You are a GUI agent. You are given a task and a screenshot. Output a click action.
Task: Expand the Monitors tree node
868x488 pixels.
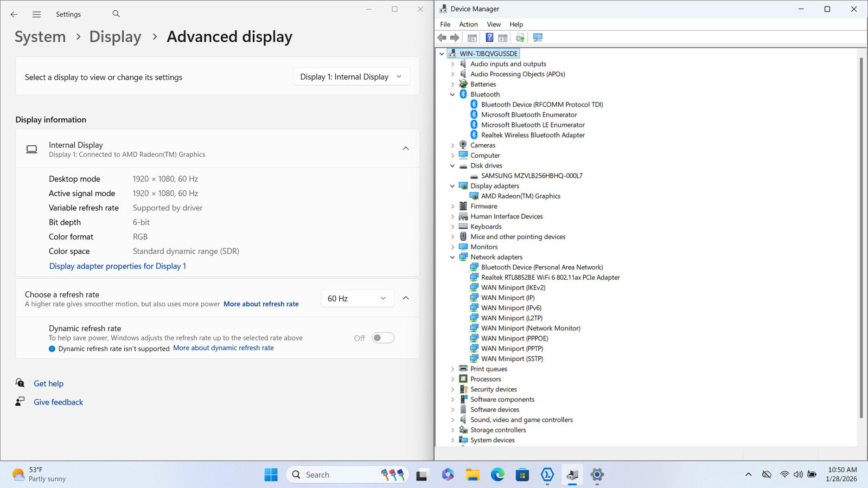point(452,247)
